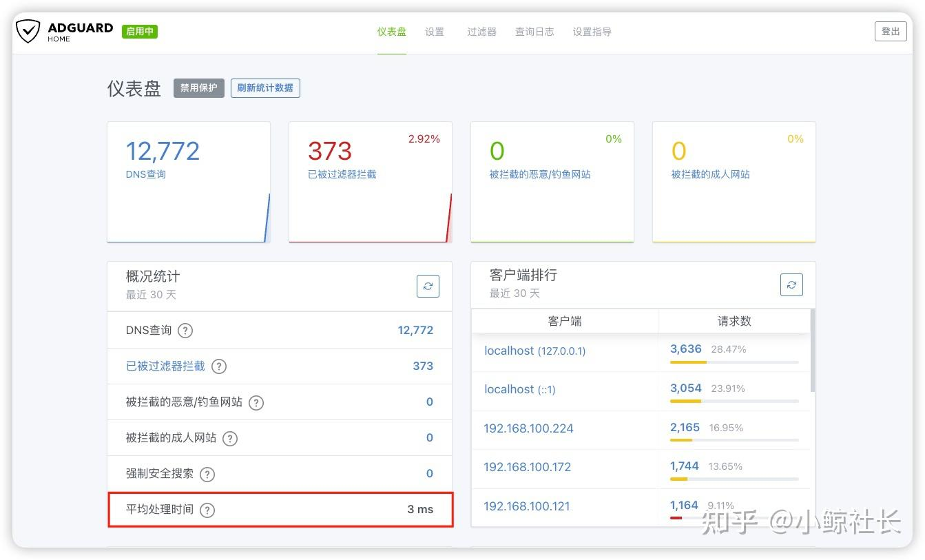
Task: Go to the 查询日志 tab
Action: coord(534,31)
